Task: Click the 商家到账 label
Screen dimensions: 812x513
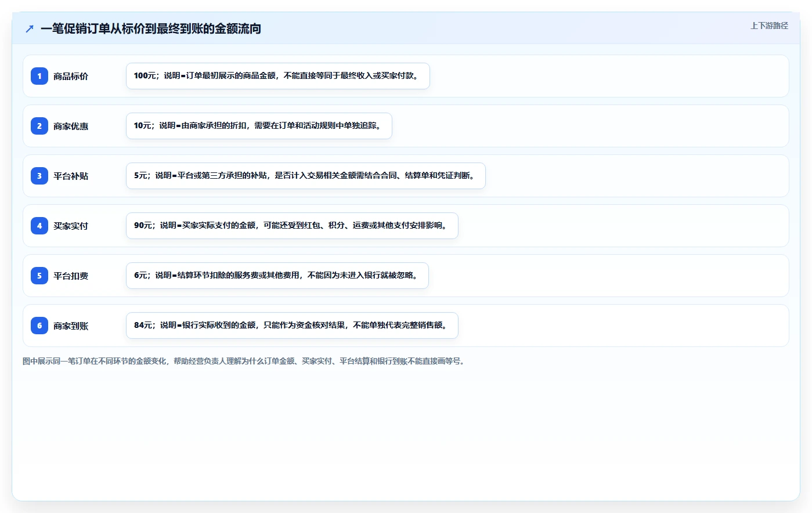Action: click(71, 326)
